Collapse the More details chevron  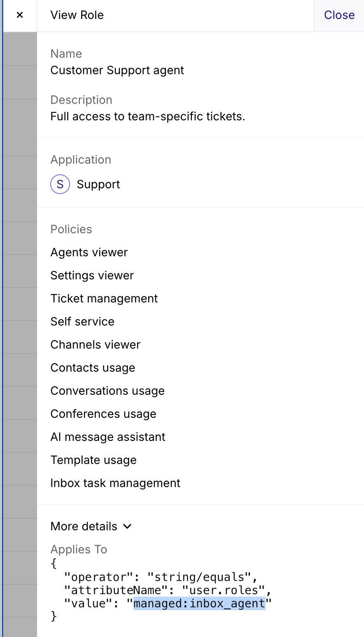(127, 526)
